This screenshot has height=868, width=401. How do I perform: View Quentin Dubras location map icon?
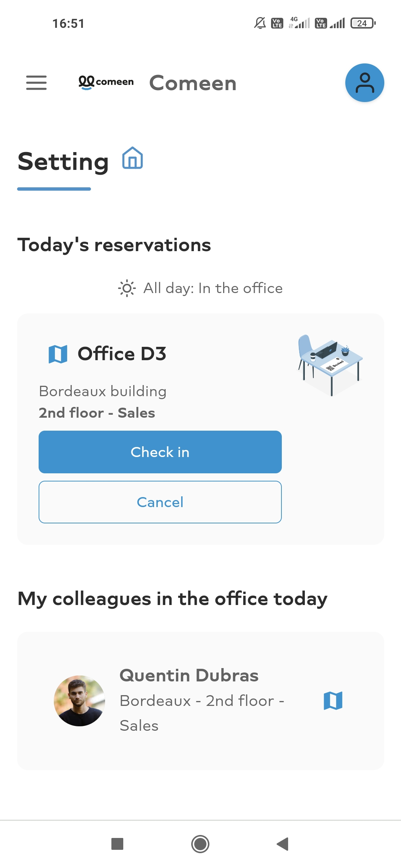pos(333,701)
